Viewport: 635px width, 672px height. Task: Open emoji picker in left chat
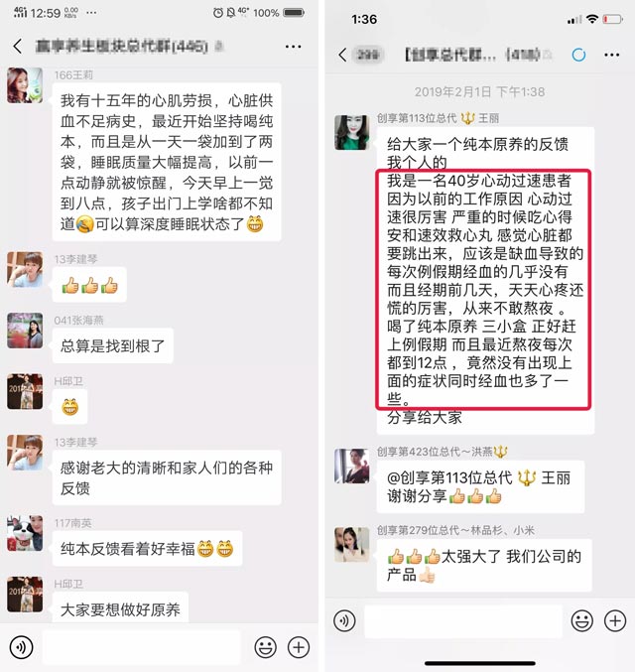pyautogui.click(x=265, y=647)
